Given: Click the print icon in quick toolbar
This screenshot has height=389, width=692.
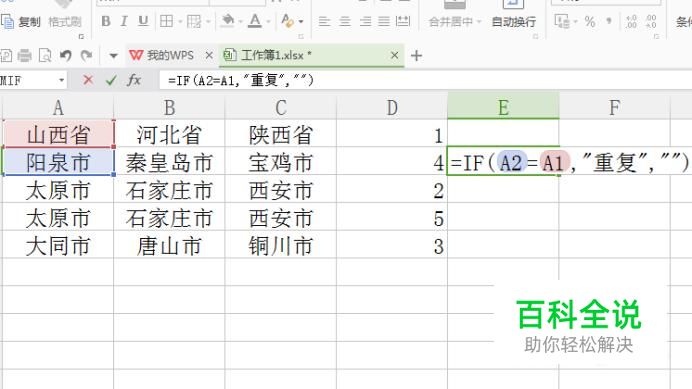Looking at the screenshot, I should 25,56.
